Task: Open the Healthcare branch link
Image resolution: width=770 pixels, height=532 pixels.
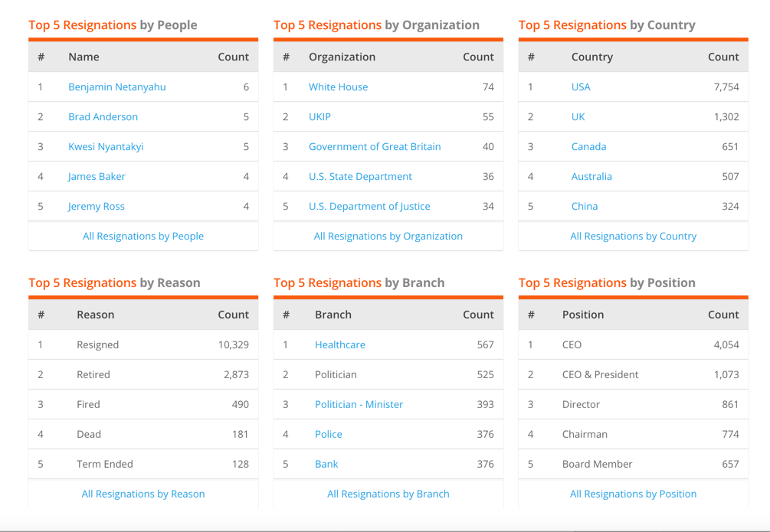Action: (339, 345)
